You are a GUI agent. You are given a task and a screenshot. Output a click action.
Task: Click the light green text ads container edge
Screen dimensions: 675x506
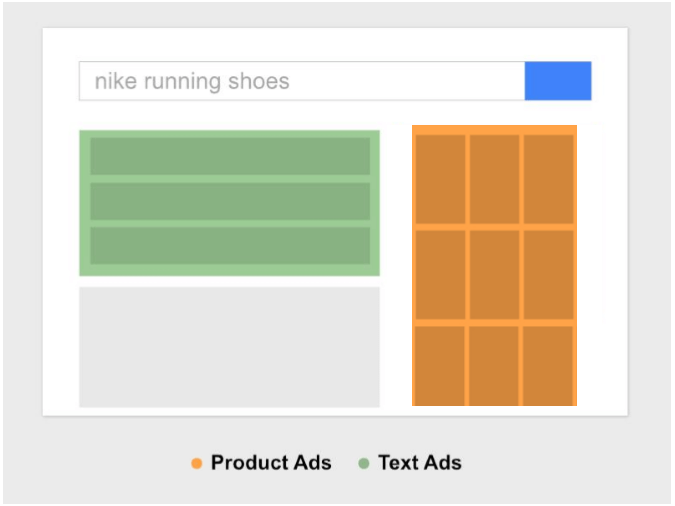[x=84, y=202]
